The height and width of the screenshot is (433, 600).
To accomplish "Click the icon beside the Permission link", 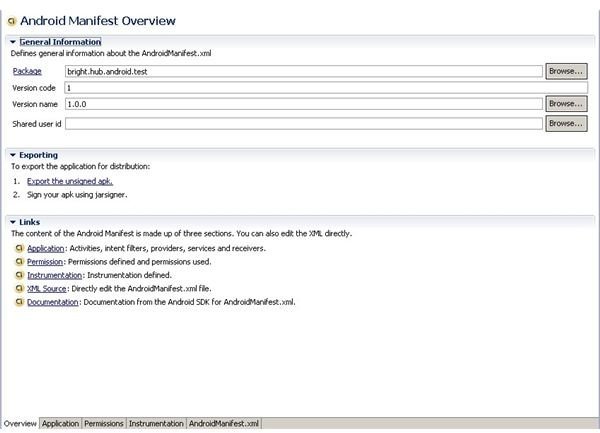I will point(20,262).
